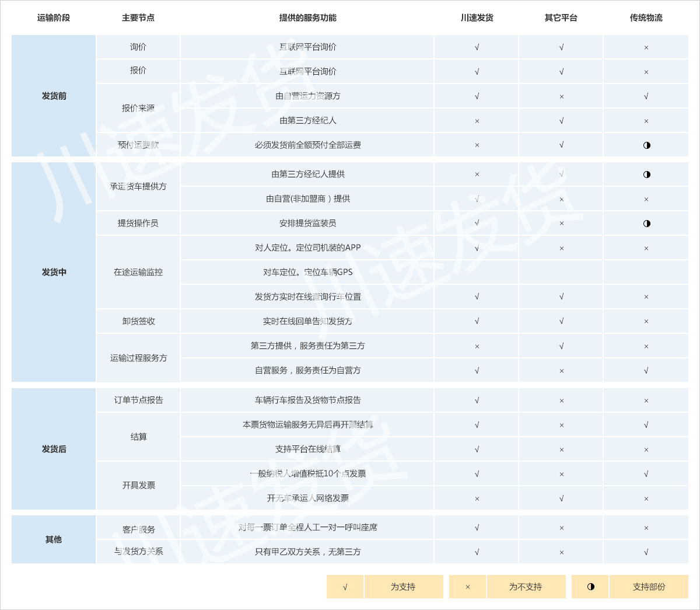Click the 发货前 stage cell
Viewport: 700px width, 610px height.
(54, 96)
